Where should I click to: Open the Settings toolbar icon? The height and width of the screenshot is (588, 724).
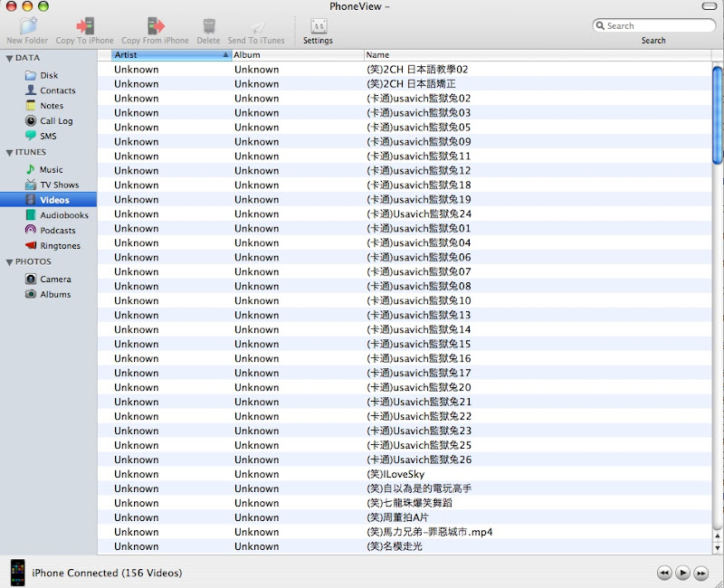[319, 25]
